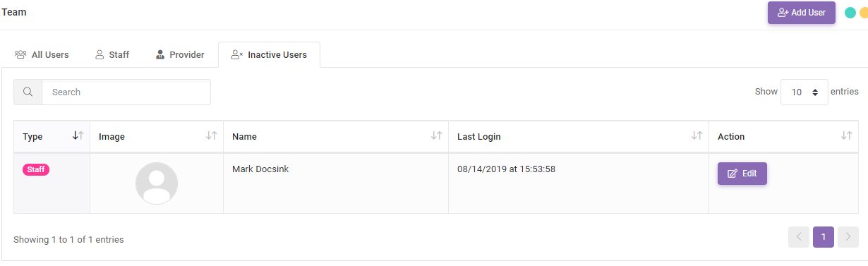Go to next page of results
This screenshot has width=868, height=266.
point(848,237)
